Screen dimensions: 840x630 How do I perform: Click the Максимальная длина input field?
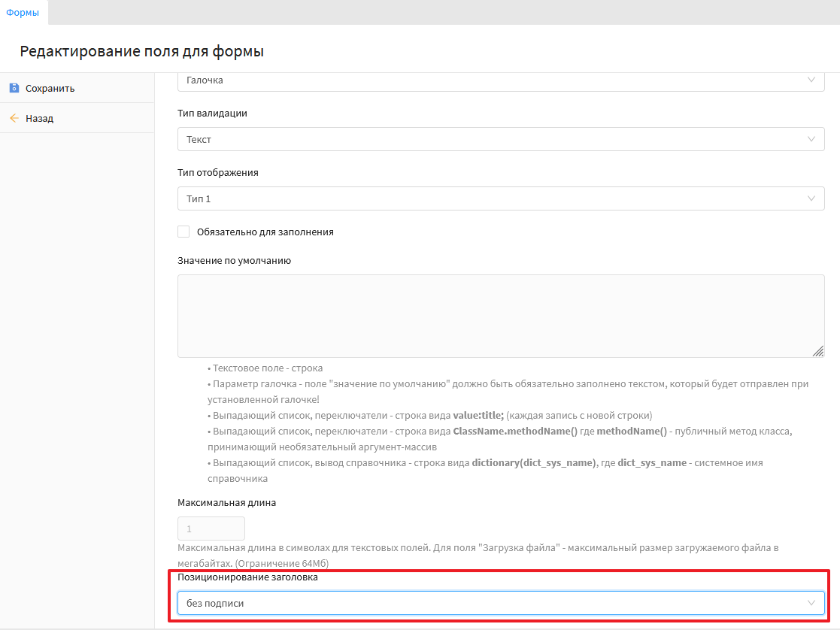[x=211, y=529]
